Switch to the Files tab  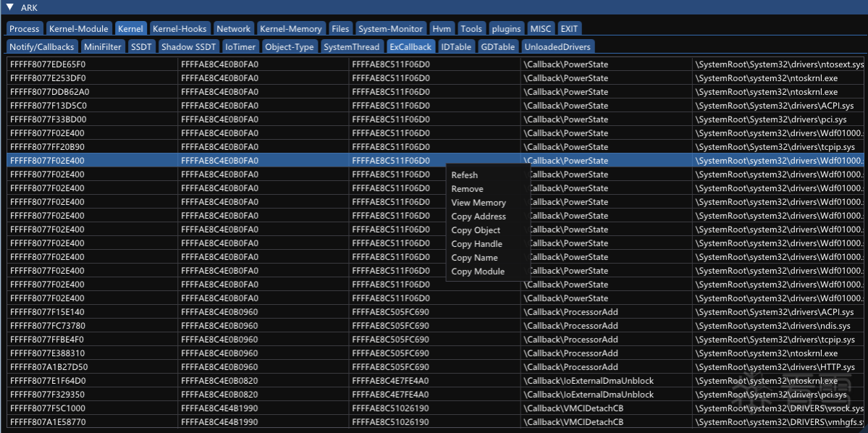[340, 29]
